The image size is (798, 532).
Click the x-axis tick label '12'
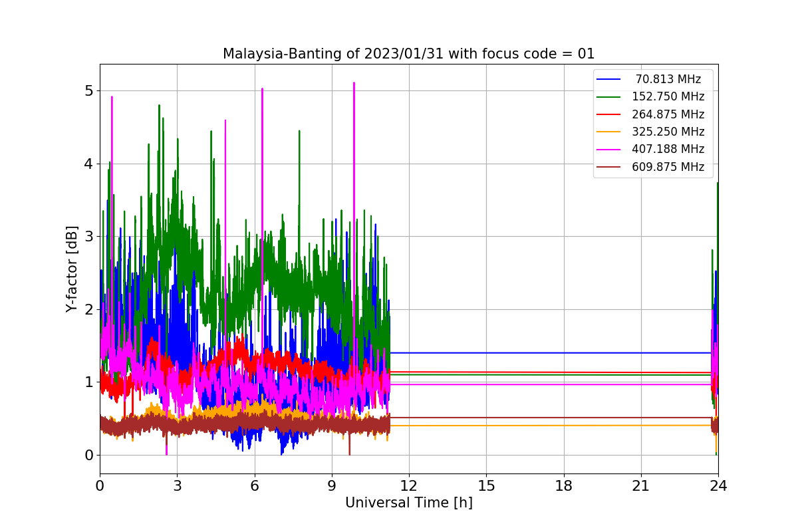409,486
